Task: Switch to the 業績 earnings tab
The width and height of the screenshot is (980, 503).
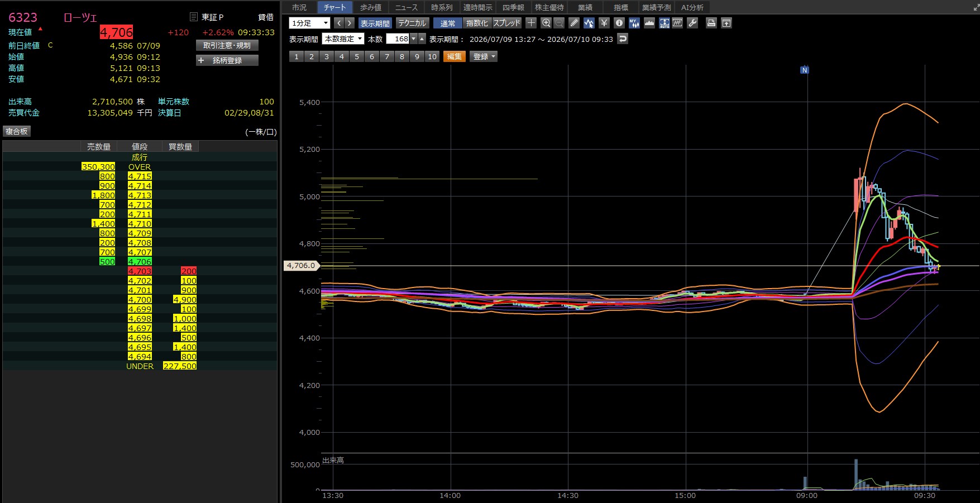Action: (585, 7)
